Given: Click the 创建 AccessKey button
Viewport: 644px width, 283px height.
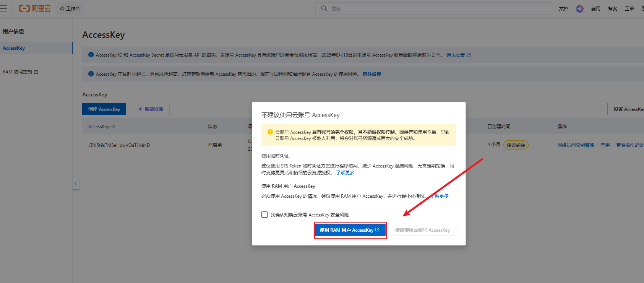Looking at the screenshot, I should 104,109.
